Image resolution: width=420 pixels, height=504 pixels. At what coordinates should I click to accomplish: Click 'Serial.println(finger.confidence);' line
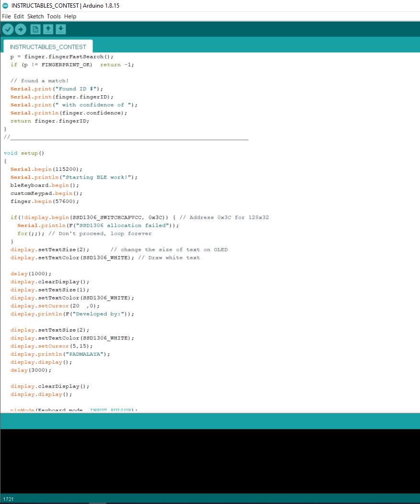[x=69, y=113]
